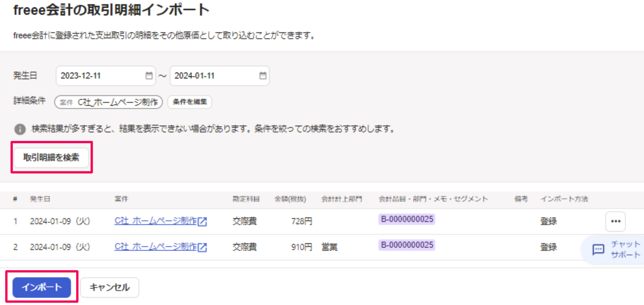The height and width of the screenshot is (305, 644).
Task: Click the 会計品目・部門・メモ・セグメント header
Action: pyautogui.click(x=433, y=199)
